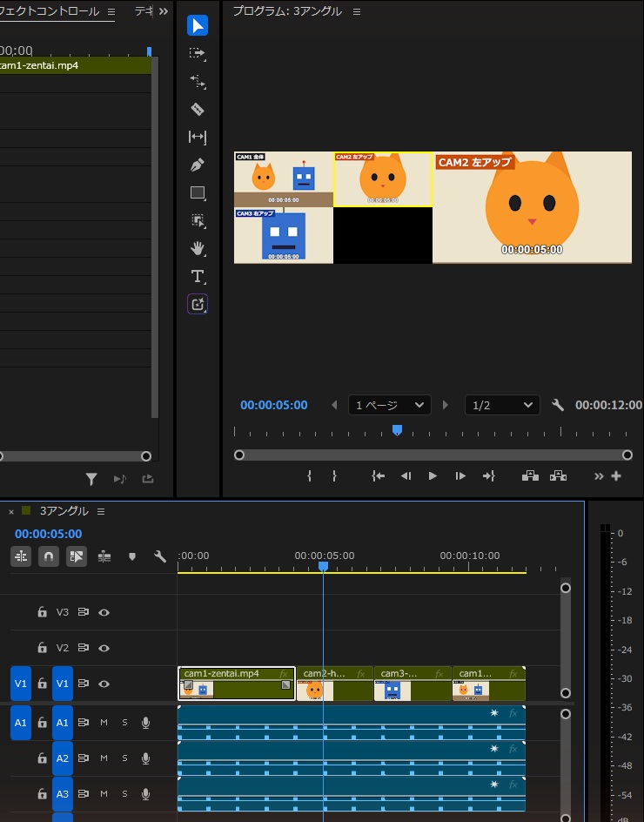The image size is (644, 822).
Task: Click the timeline timecode 00:00:05:00
Action: (48, 534)
